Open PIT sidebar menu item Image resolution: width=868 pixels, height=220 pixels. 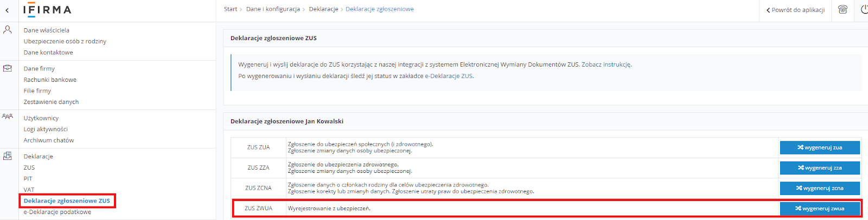(x=28, y=179)
